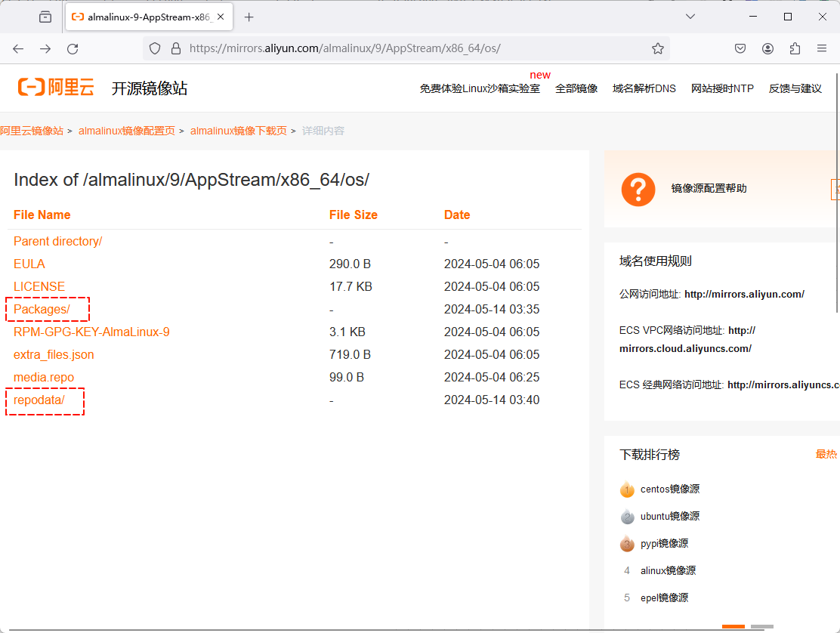
Task: Open a new tab with the plus button
Action: [x=249, y=17]
